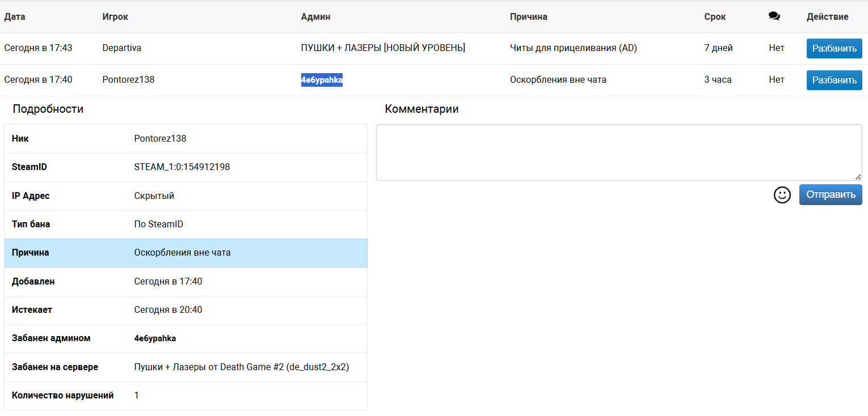Unban Departiva with the Разбанить button
This screenshot has width=868, height=416.
click(834, 48)
